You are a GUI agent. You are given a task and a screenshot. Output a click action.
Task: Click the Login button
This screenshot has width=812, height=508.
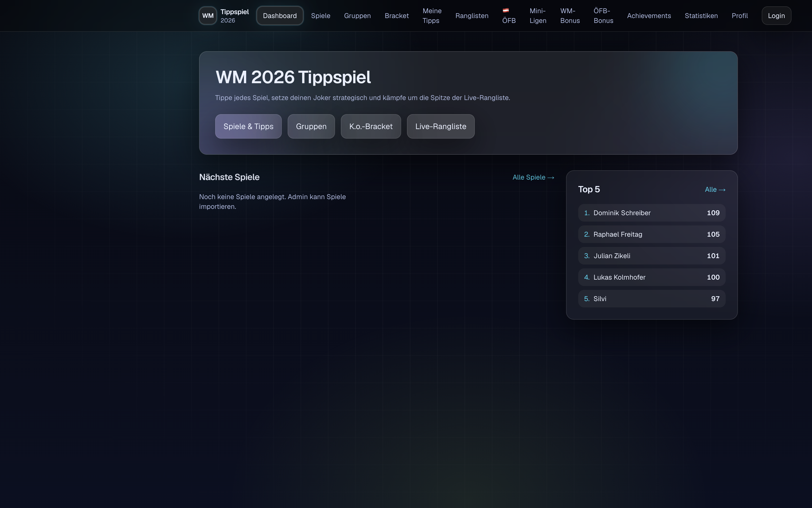coord(776,16)
